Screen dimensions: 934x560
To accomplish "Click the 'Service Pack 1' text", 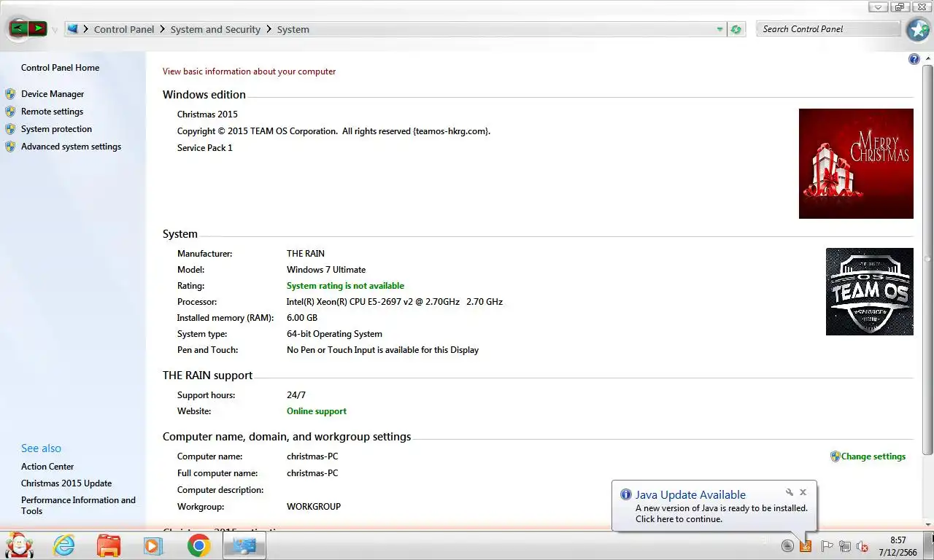I will (205, 148).
